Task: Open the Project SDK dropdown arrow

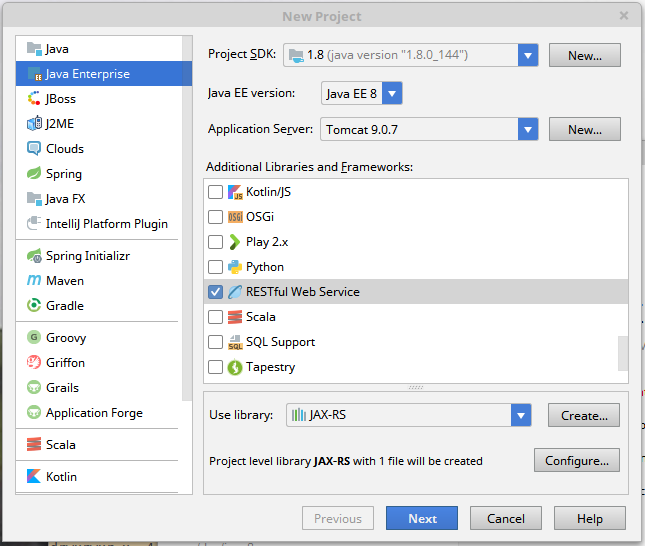Action: coord(528,55)
